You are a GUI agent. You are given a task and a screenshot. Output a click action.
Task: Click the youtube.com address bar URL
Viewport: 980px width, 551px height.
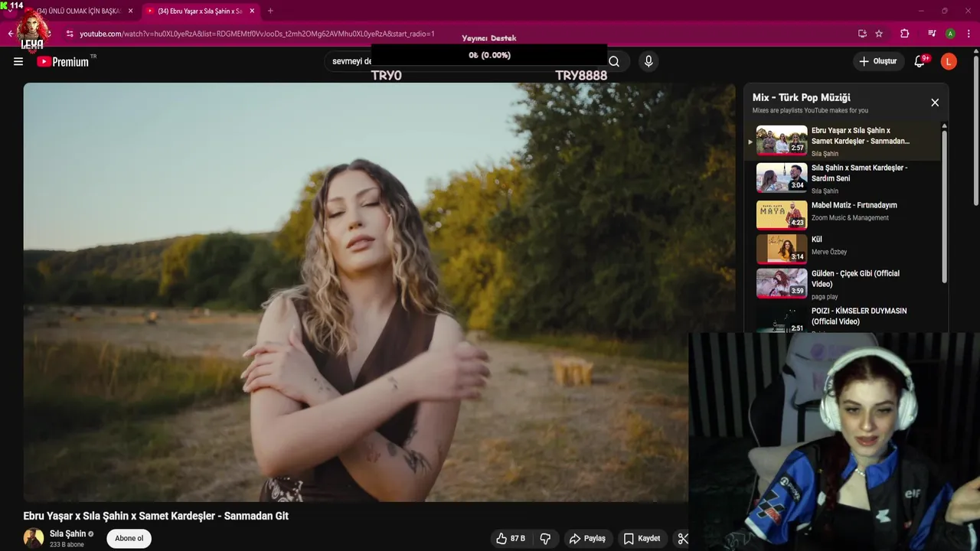pos(256,34)
